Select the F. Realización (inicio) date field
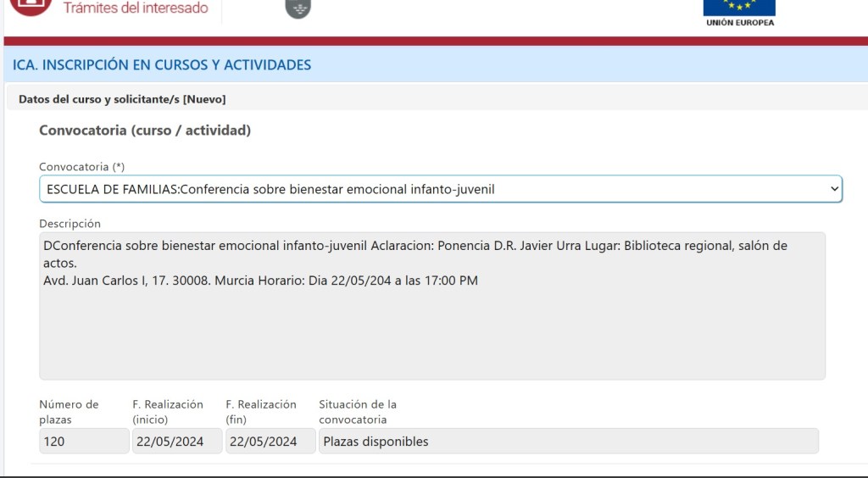 click(176, 442)
